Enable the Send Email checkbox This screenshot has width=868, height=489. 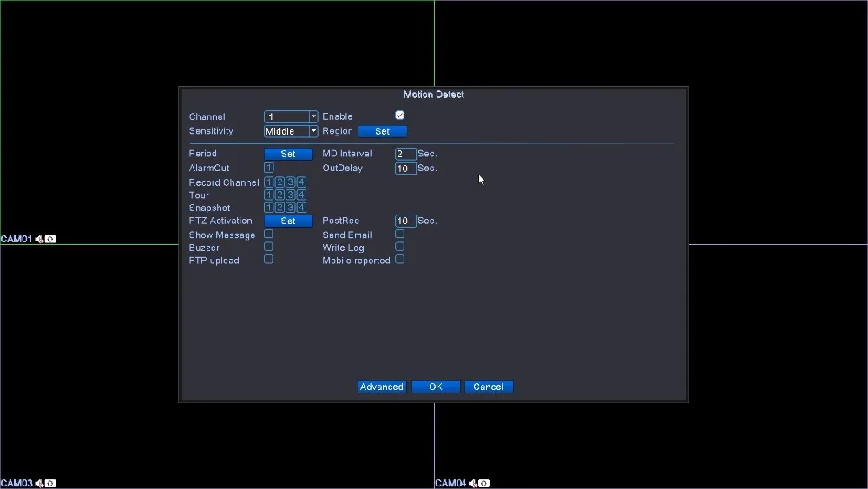399,235
